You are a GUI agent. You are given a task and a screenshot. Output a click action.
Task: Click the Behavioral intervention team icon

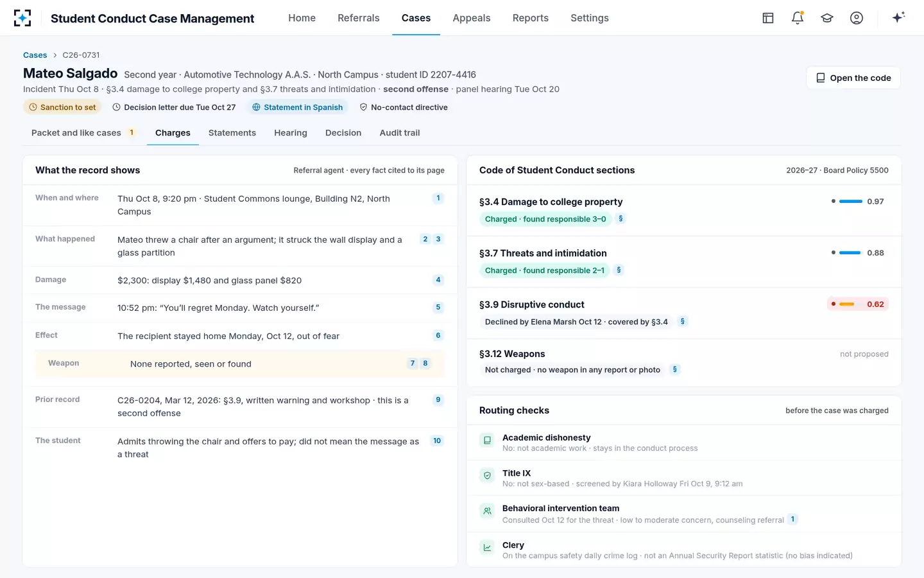tap(487, 511)
